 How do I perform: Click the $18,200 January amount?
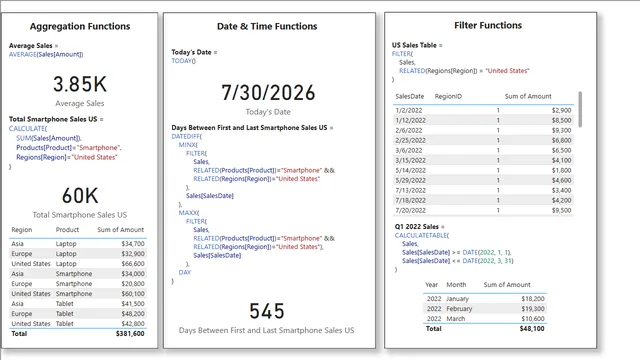click(533, 299)
